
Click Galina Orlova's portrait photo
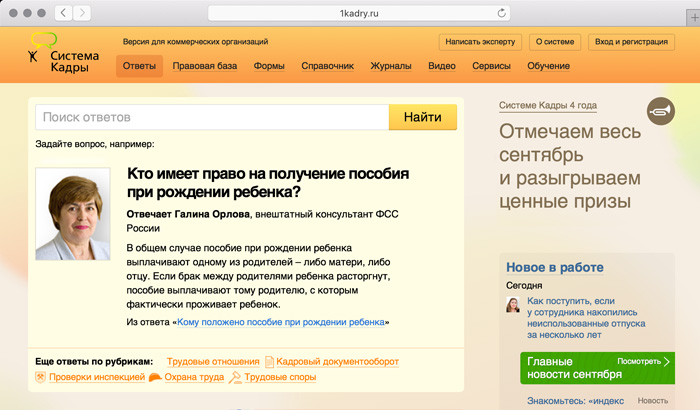pyautogui.click(x=73, y=214)
